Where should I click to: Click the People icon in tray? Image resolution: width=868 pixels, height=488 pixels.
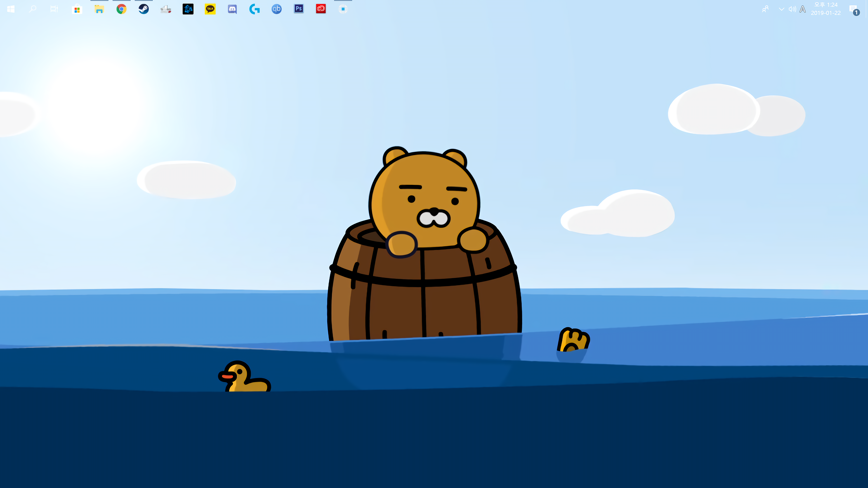click(x=765, y=9)
